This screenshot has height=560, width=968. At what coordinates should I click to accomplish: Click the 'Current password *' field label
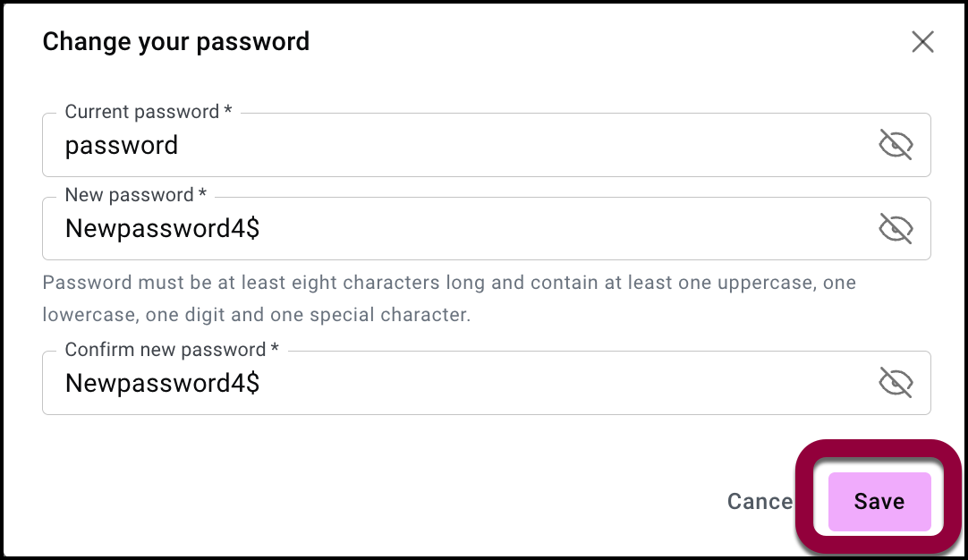[x=149, y=113]
